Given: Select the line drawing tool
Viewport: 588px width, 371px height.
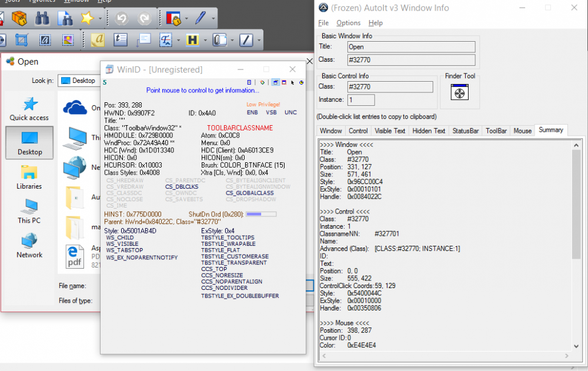Looking at the screenshot, I should (246, 40).
